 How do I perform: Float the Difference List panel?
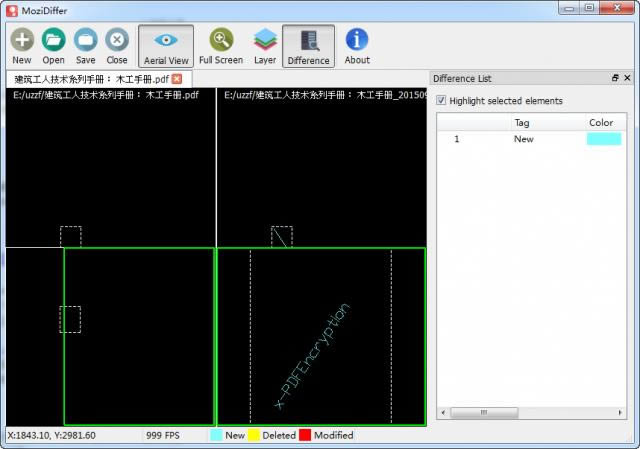click(x=615, y=78)
